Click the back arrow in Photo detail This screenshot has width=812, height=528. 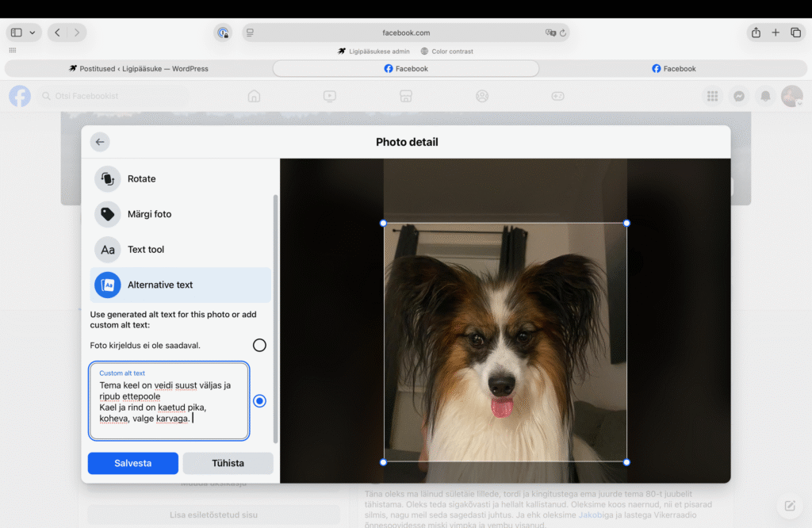100,142
